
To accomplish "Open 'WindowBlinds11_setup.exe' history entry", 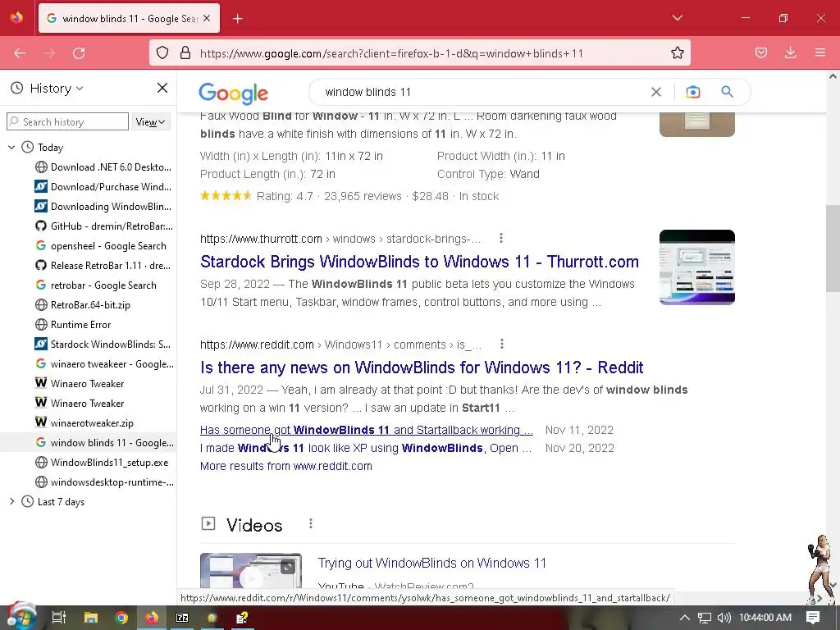I will [103, 463].
